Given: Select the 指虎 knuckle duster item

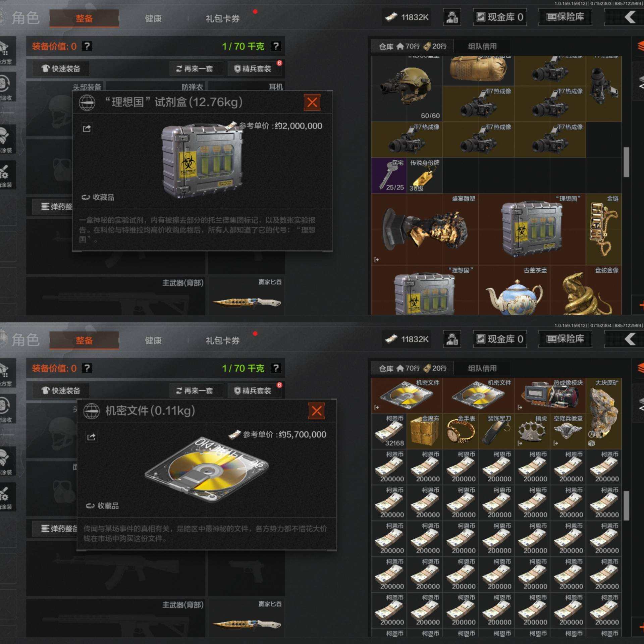Looking at the screenshot, I should [532, 432].
